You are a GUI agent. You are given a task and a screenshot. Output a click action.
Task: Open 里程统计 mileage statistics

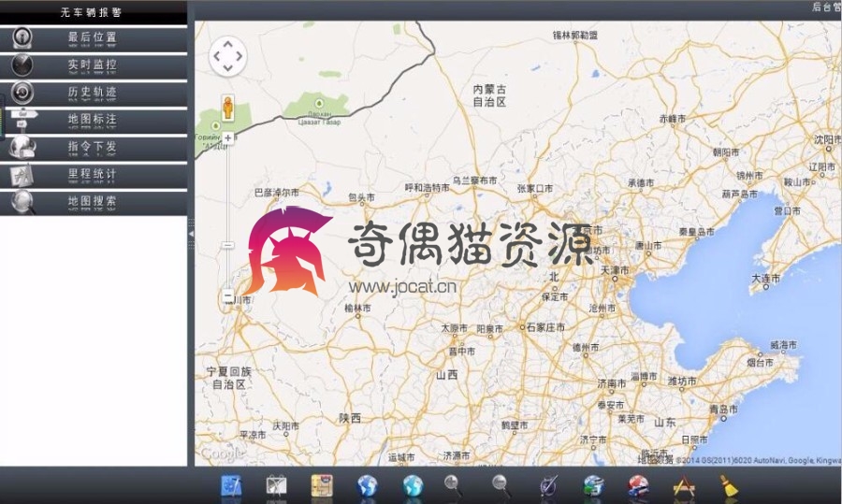[94, 175]
